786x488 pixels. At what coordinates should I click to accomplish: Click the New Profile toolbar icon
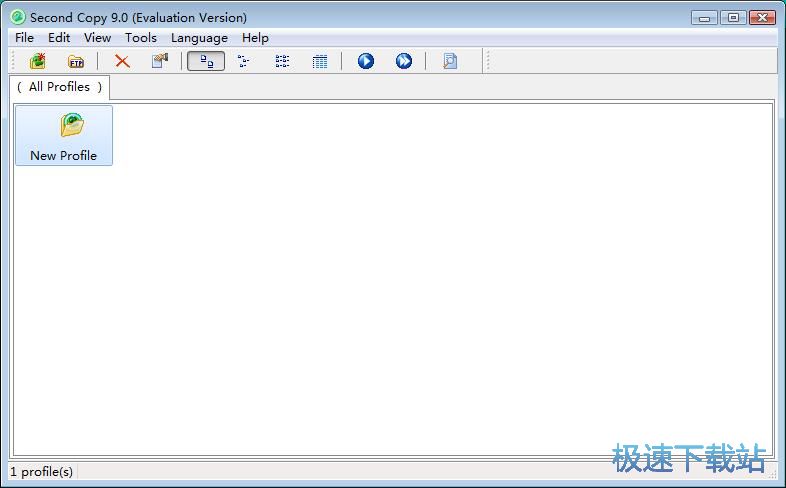coord(38,61)
